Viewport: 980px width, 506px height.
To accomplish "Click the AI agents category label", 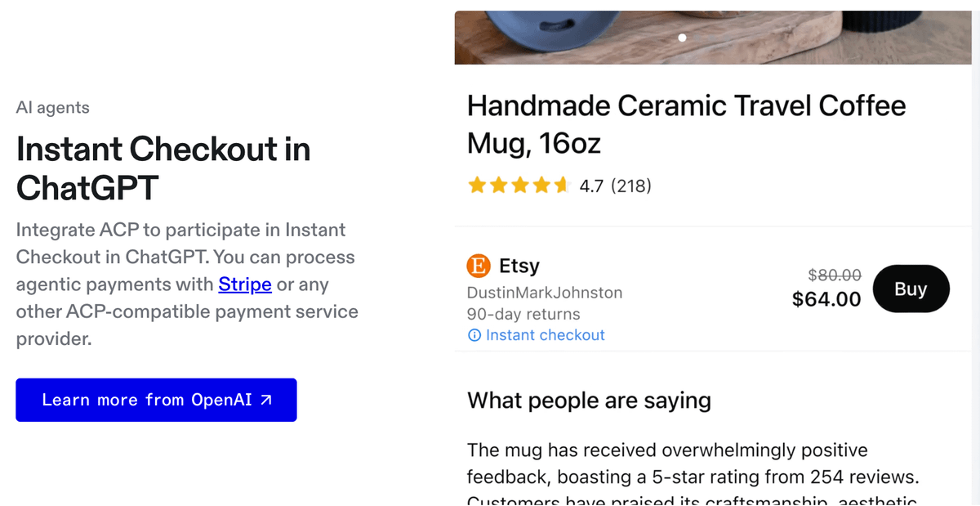I will (53, 108).
